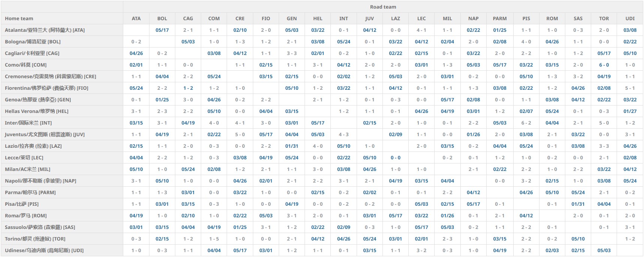Open Roma vs Atalanta 04/19 fixture
The height and width of the screenshot is (257, 644).
(136, 215)
